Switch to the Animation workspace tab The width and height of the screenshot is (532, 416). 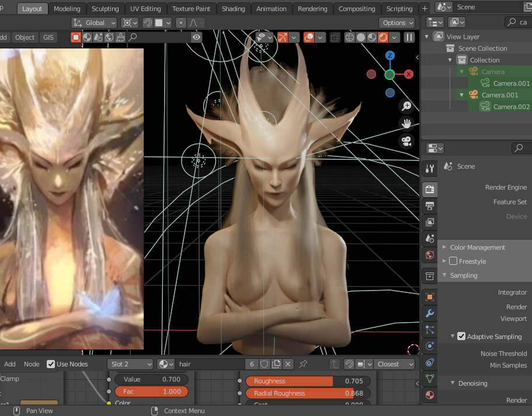pos(271,9)
